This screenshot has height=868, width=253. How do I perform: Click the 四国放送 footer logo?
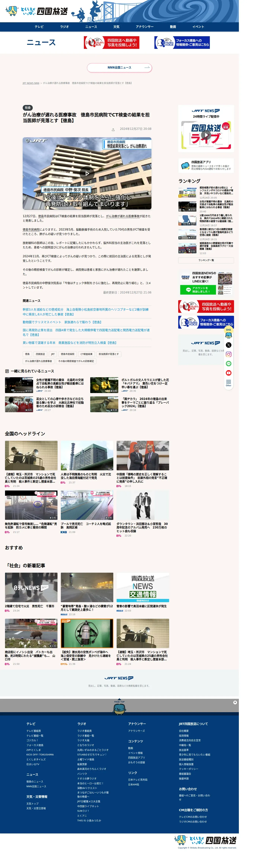pos(205,840)
